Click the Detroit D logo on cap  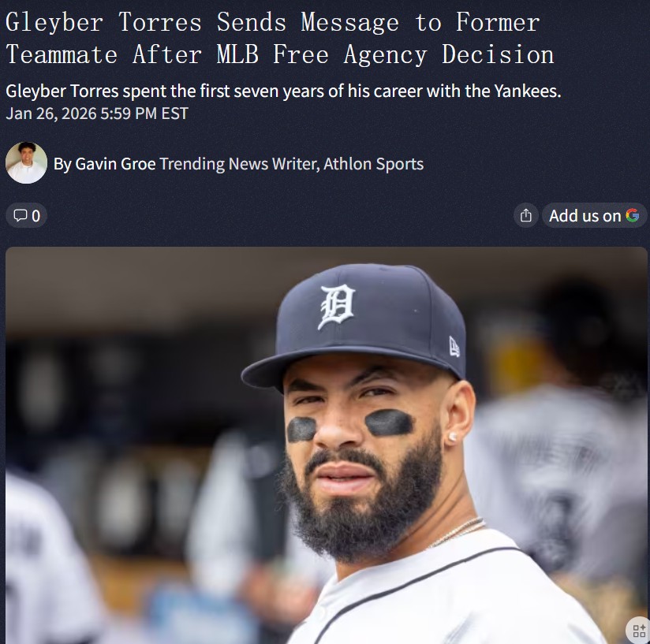(338, 307)
